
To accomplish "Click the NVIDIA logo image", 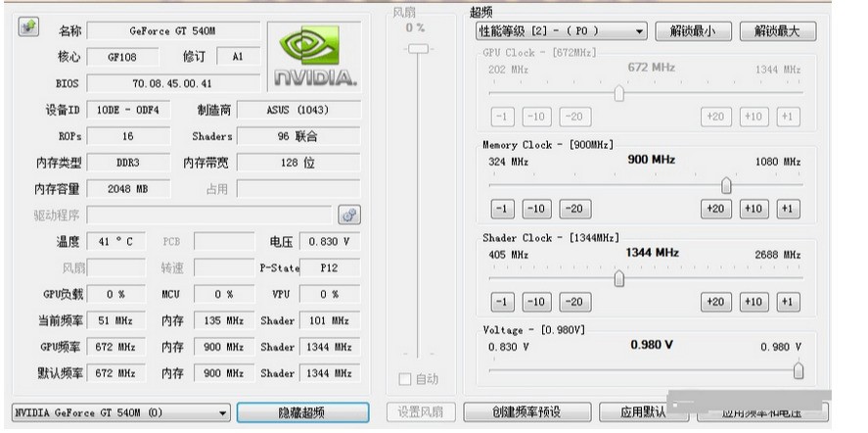I will 314,57.
